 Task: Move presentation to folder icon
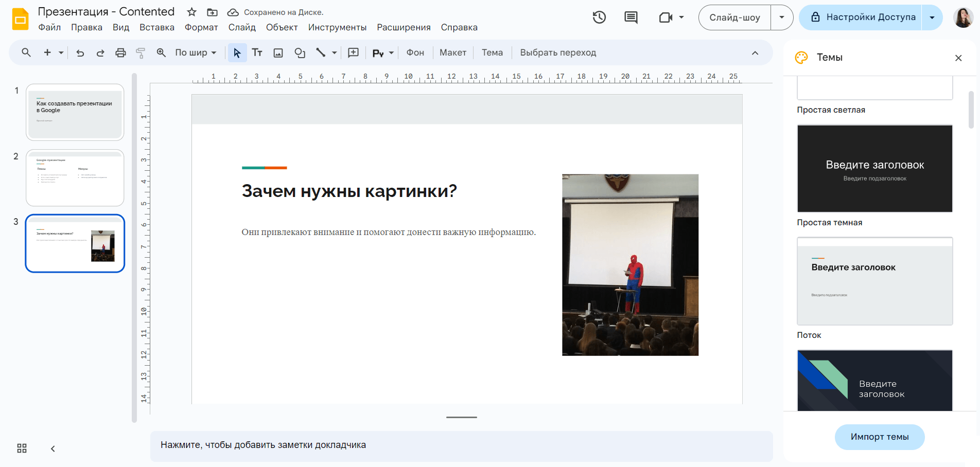212,12
